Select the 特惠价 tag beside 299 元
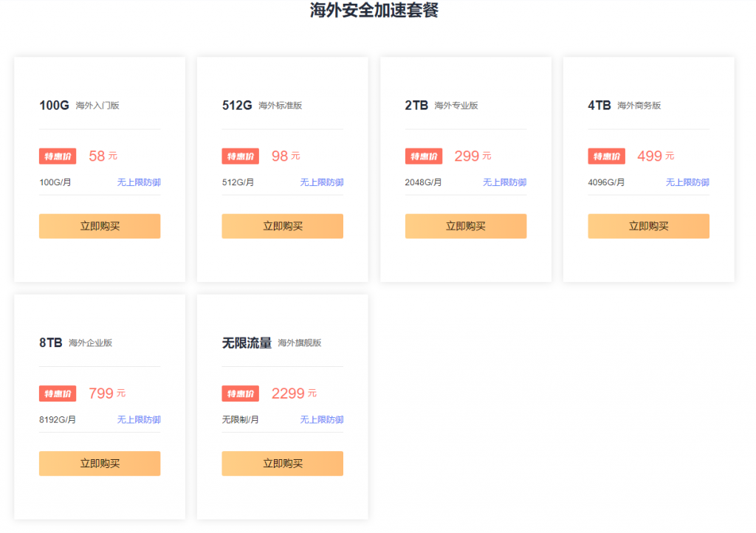Viewport: 756px width, 533px height. 423,157
